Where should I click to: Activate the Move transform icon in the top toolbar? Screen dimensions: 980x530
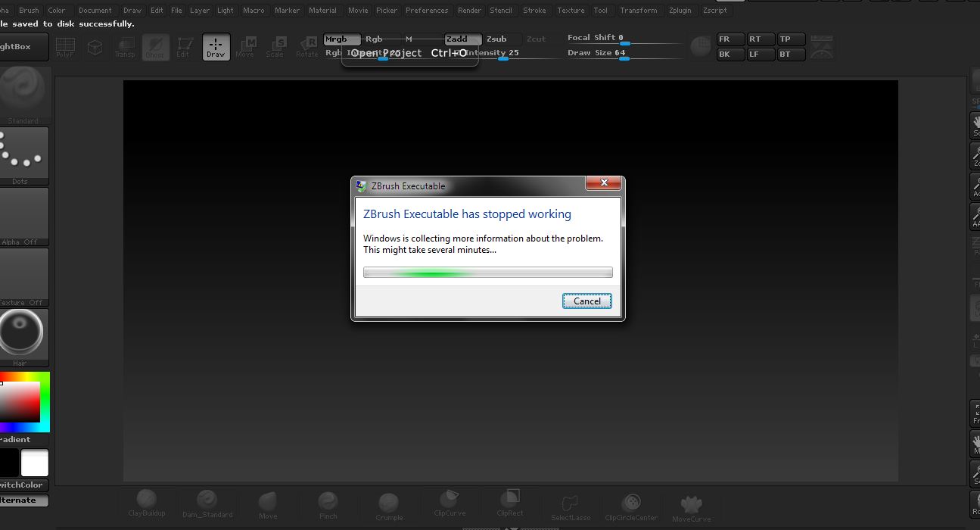click(x=245, y=47)
